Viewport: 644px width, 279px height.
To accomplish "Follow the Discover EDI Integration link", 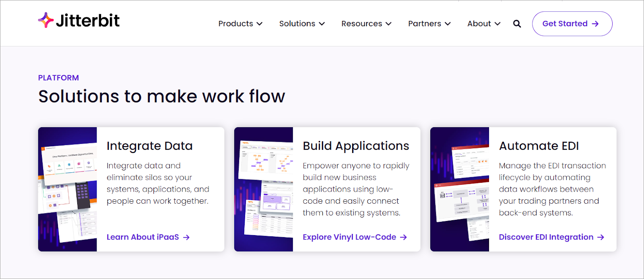I will 551,237.
